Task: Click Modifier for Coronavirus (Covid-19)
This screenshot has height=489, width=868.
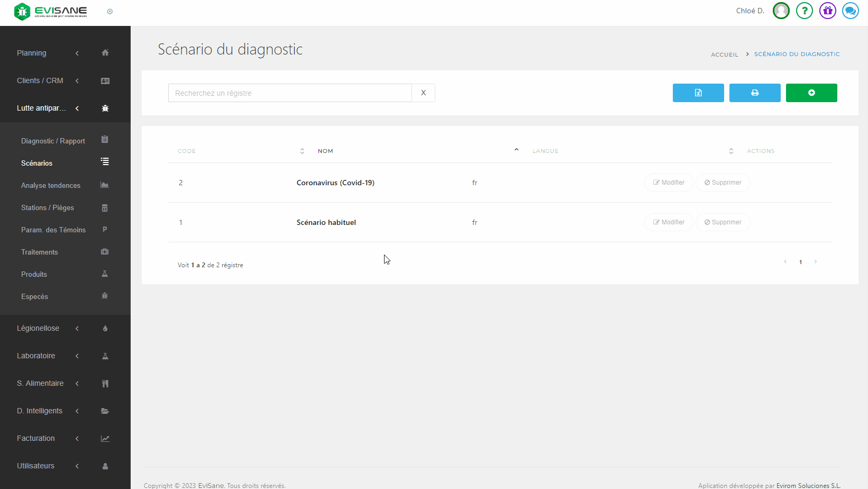Action: coord(669,183)
